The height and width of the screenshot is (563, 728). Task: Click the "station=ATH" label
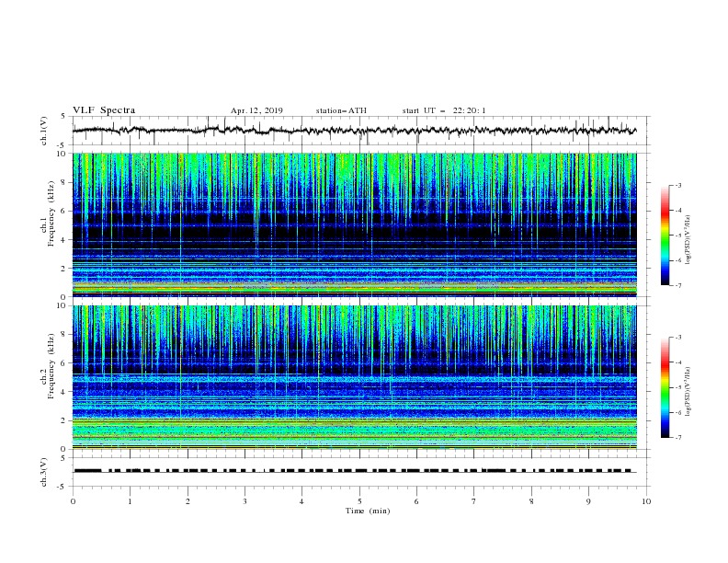point(341,110)
